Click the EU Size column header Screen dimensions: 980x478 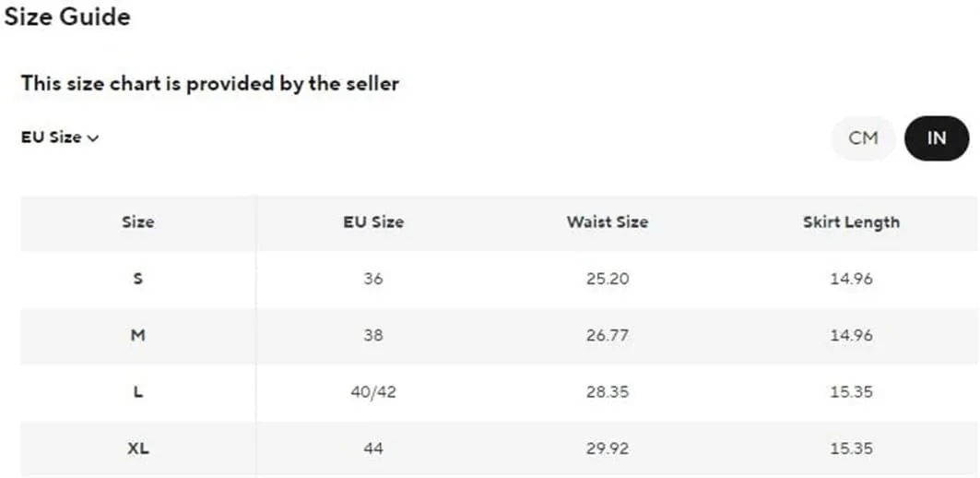pyautogui.click(x=373, y=222)
